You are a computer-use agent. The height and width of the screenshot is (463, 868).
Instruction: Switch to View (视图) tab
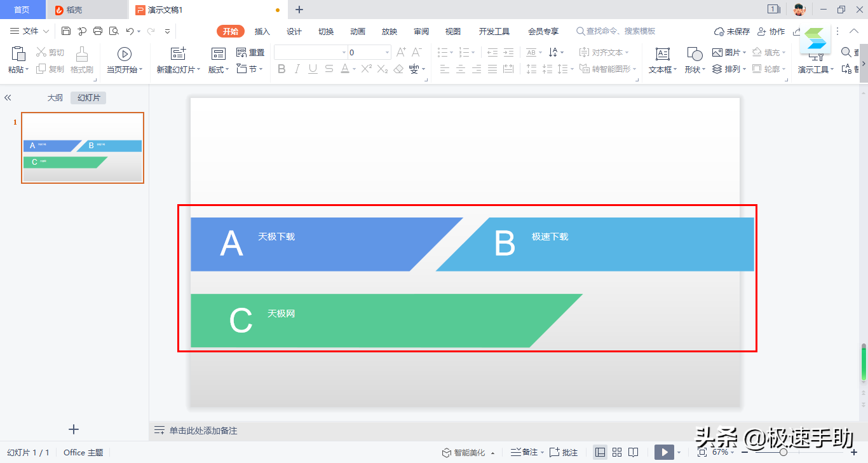tap(453, 31)
